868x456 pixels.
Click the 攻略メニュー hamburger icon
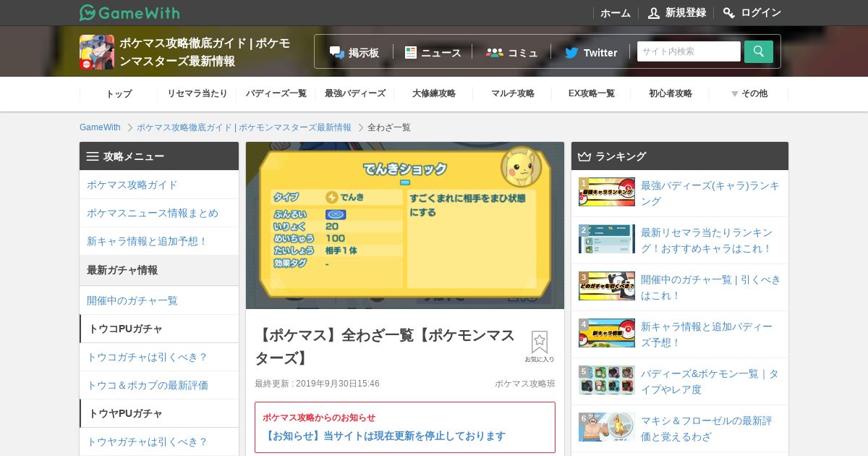[93, 156]
